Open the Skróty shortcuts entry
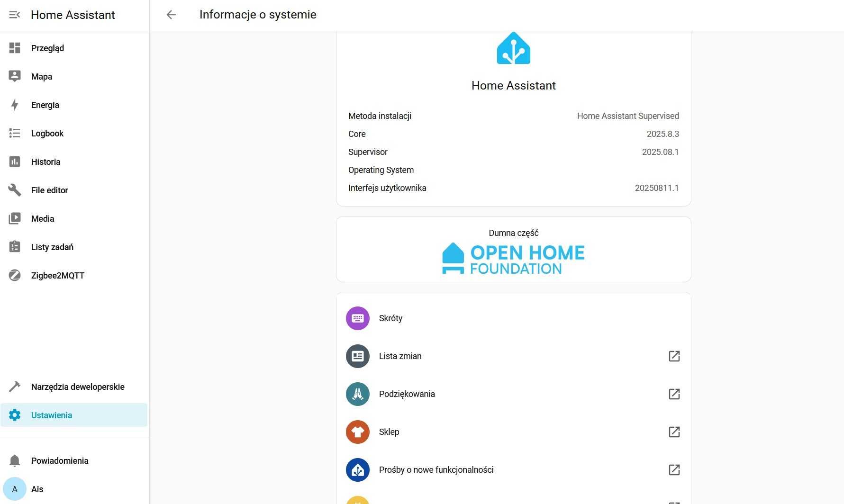 [514, 318]
